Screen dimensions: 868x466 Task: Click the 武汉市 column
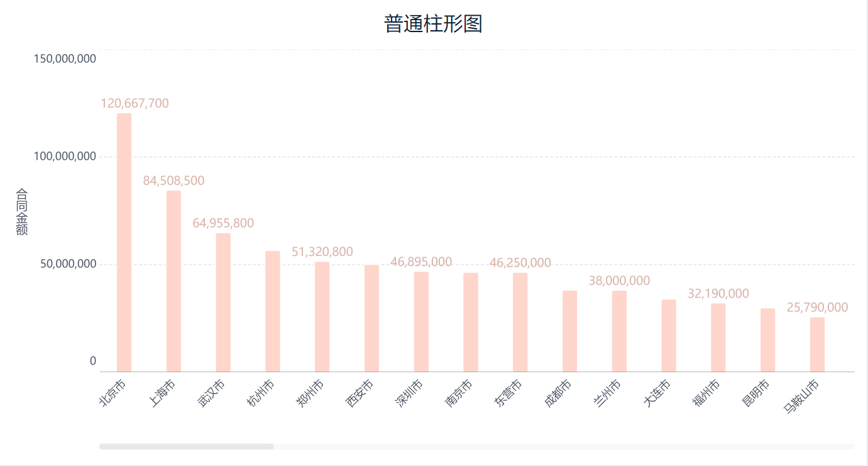223,302
